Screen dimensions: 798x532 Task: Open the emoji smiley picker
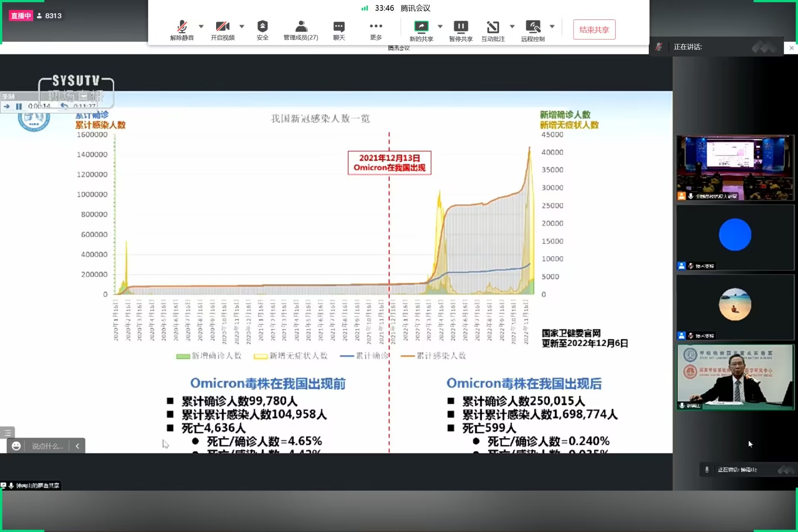16,446
